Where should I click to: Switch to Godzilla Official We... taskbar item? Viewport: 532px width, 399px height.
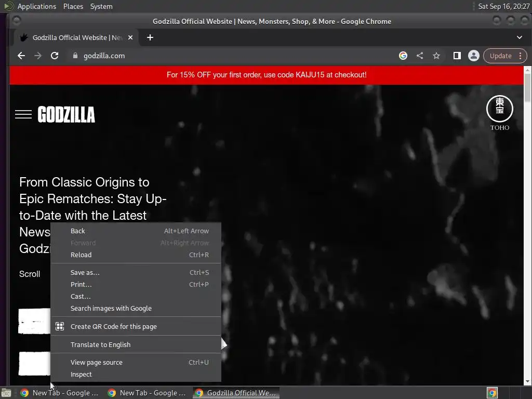tap(236, 393)
